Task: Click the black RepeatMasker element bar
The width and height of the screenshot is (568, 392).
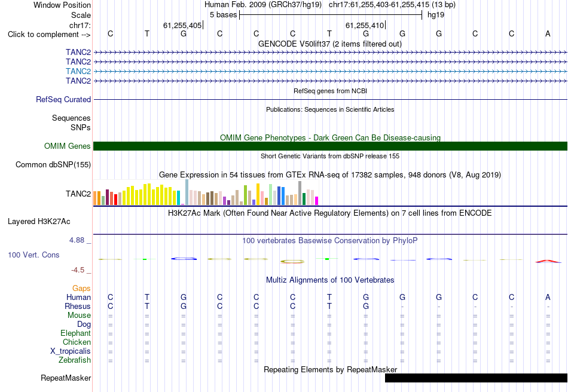Action: pos(476,378)
